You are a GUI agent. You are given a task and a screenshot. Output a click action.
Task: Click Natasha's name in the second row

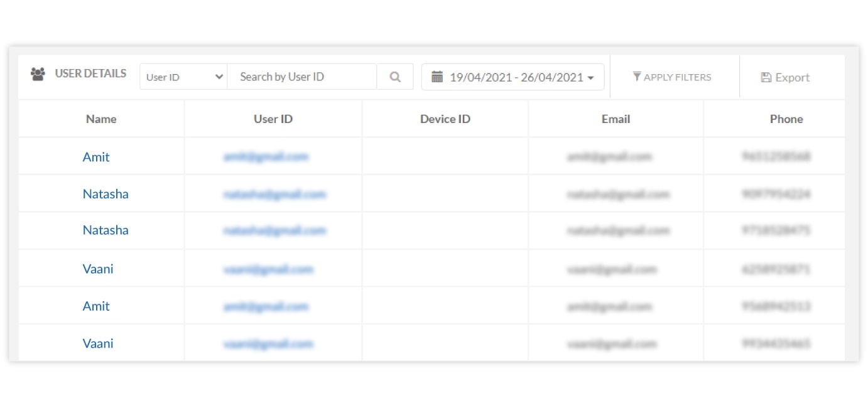pyautogui.click(x=106, y=193)
